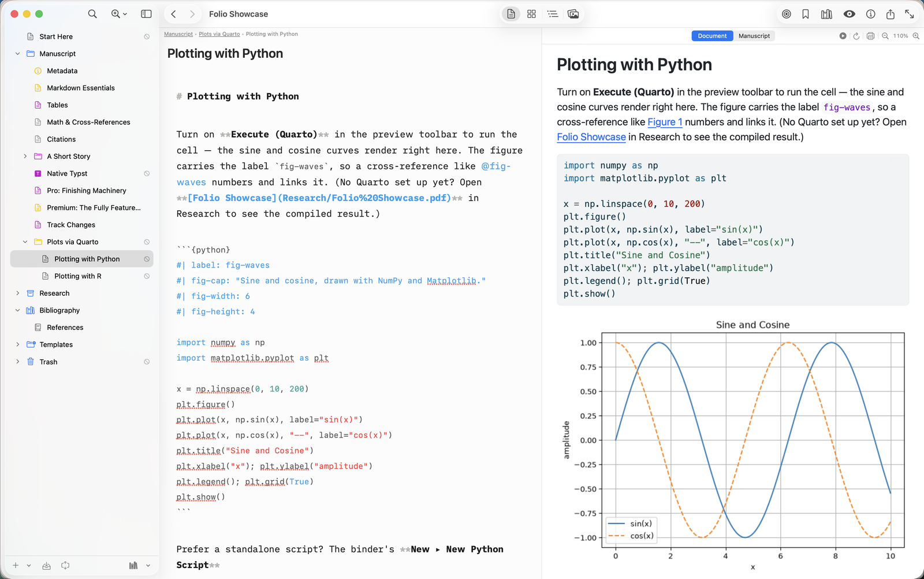Click the sync arrows icon in the sidebar footer
The height and width of the screenshot is (579, 924).
[x=65, y=566]
